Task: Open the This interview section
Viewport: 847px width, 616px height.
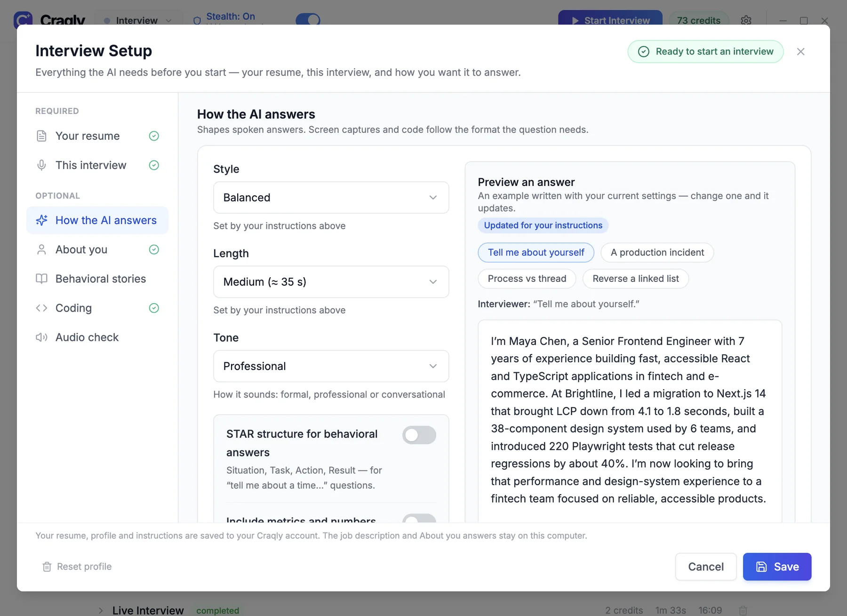Action: coord(97,165)
